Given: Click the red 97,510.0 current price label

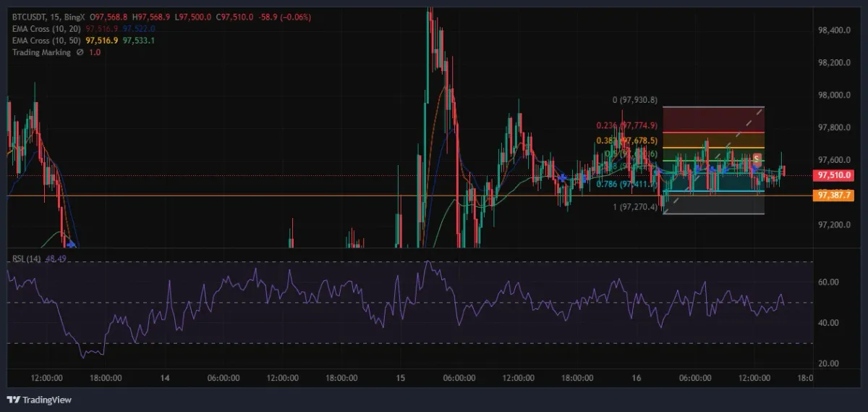Looking at the screenshot, I should (834, 175).
